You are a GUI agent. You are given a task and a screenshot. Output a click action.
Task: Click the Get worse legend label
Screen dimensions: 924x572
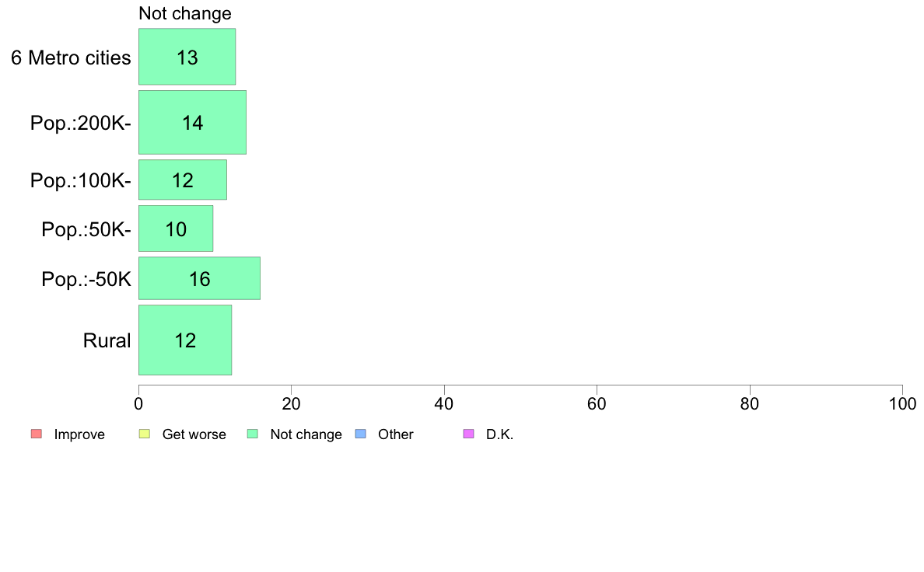pos(194,434)
